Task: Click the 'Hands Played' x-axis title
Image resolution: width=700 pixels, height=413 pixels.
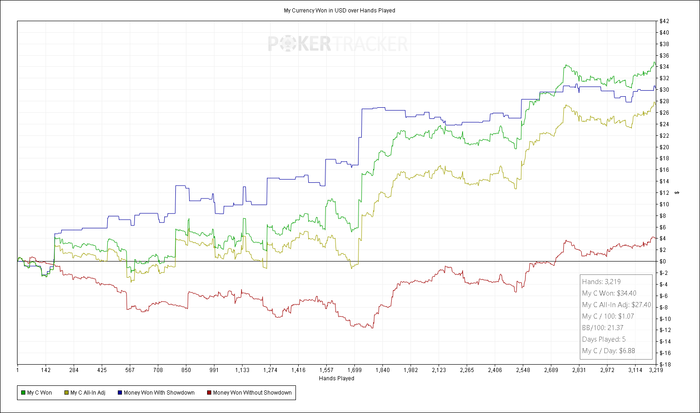Action: pos(337,378)
